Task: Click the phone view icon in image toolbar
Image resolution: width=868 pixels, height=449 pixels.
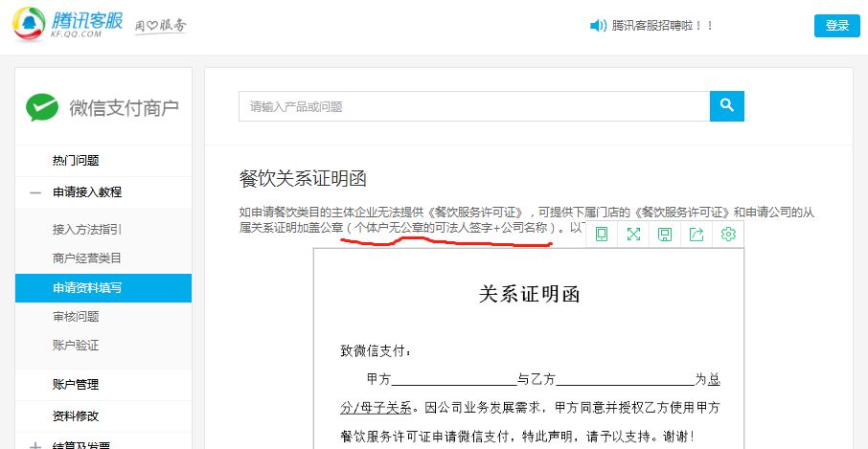Action: point(602,235)
